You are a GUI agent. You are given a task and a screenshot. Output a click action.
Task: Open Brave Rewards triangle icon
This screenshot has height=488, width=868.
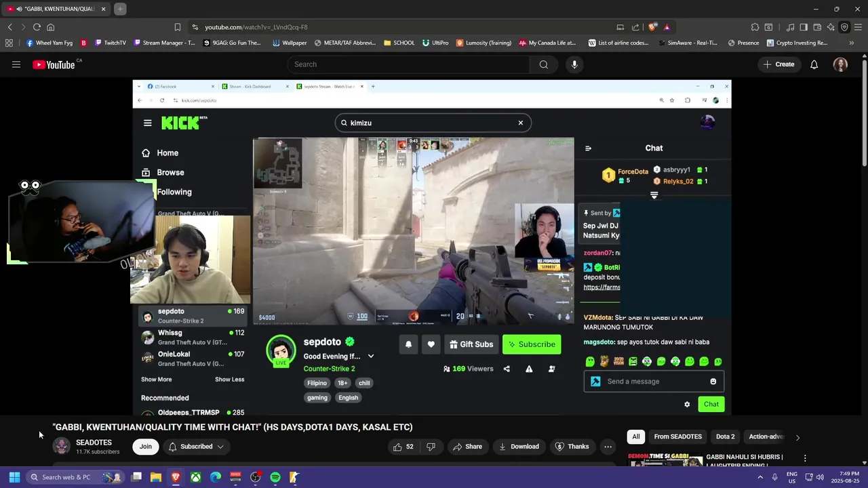pos(667,27)
